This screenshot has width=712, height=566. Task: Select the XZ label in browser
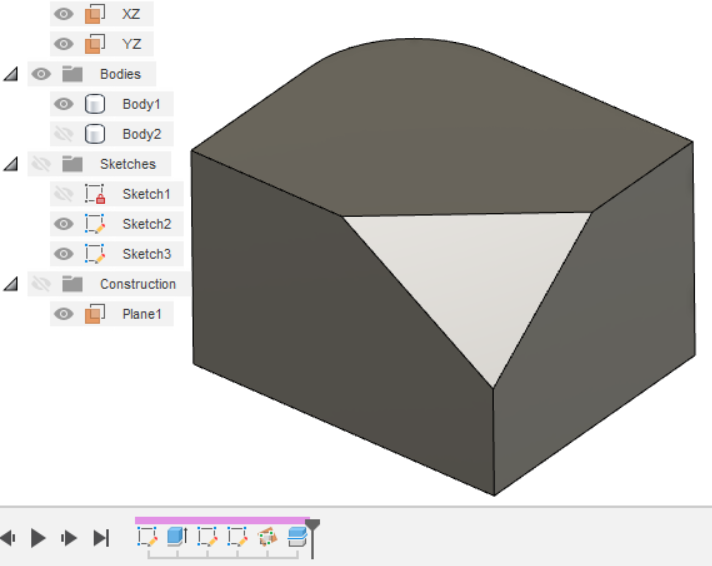[131, 14]
